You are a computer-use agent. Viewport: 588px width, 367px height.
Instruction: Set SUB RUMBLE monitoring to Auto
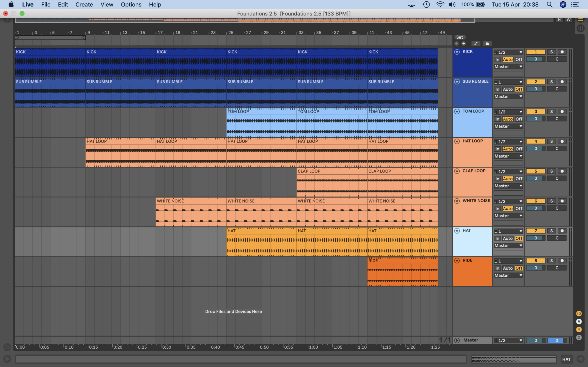508,89
